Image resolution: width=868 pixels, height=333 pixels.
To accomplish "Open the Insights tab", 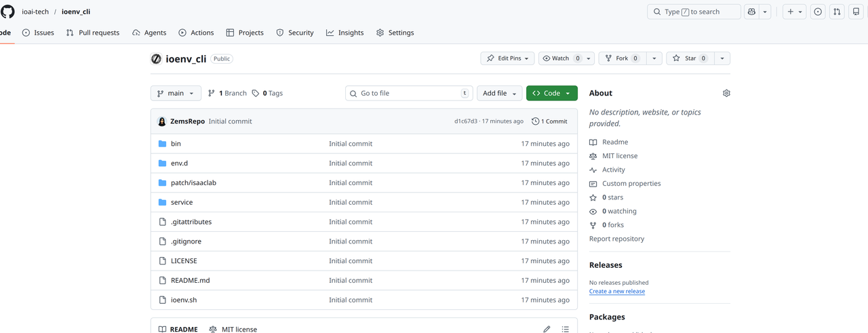I will pyautogui.click(x=344, y=33).
